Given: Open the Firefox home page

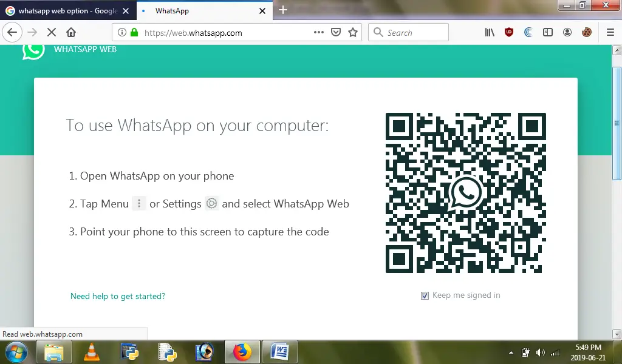Looking at the screenshot, I should point(71,33).
